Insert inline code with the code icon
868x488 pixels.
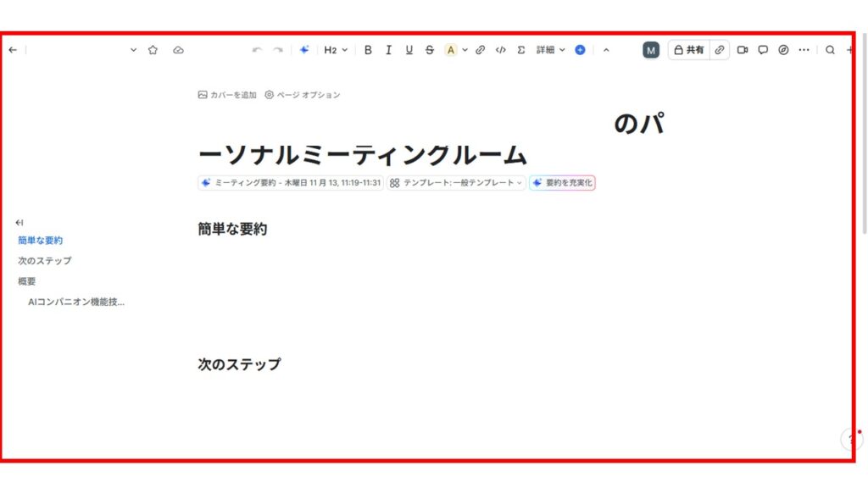(x=501, y=50)
